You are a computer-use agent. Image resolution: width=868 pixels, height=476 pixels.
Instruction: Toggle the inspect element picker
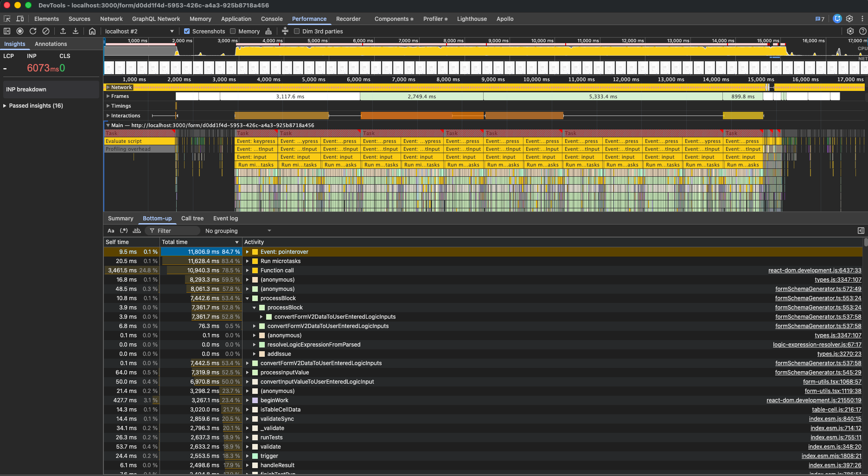pyautogui.click(x=7, y=19)
